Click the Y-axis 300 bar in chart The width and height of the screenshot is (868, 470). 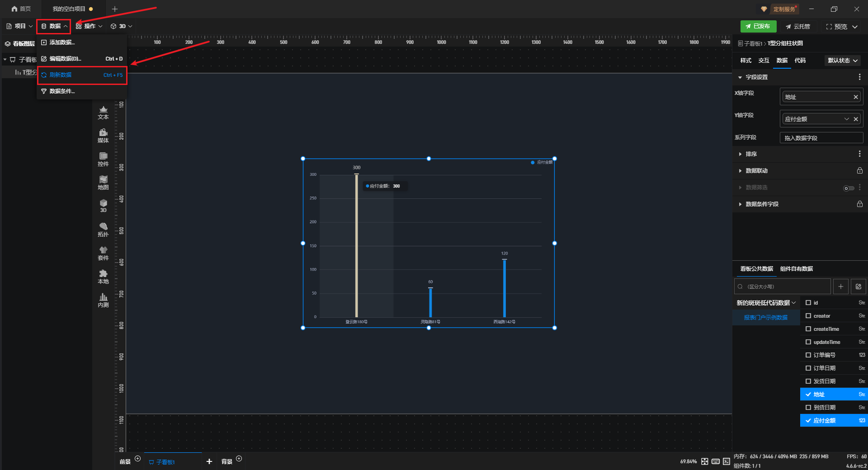tap(357, 245)
